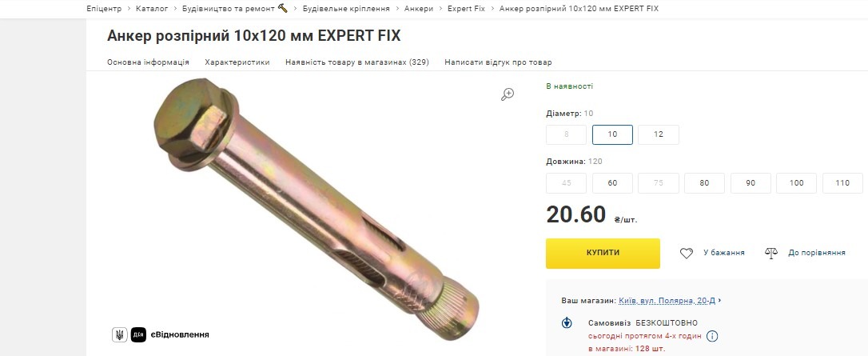Open Наявність товару в магазинах tab
Screen dimensions: 868x356
[357, 62]
